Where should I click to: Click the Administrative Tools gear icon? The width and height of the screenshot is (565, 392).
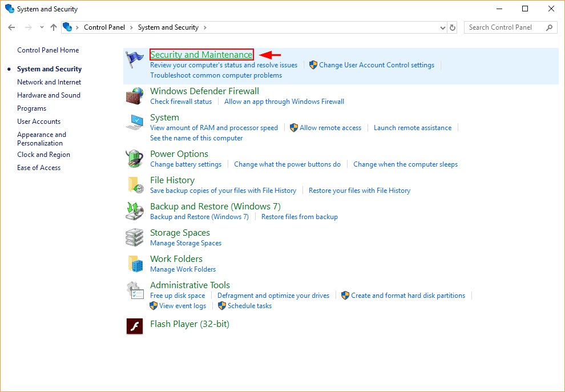click(x=135, y=290)
